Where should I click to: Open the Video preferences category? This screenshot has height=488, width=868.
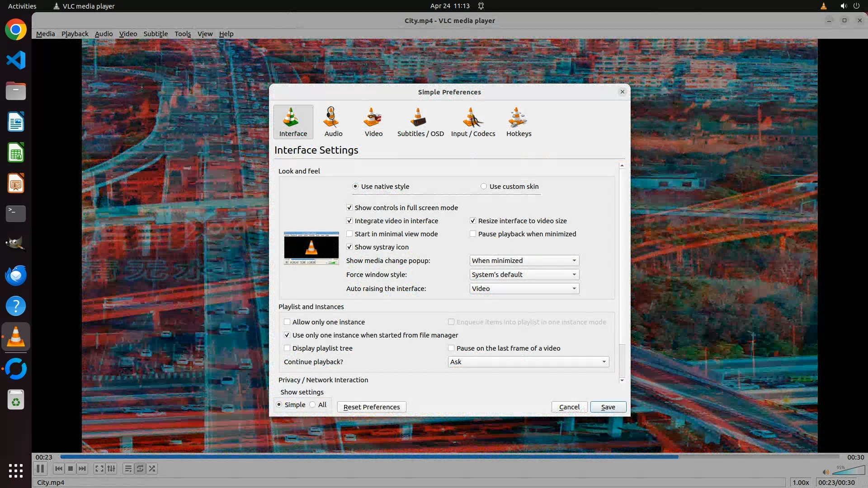click(373, 122)
